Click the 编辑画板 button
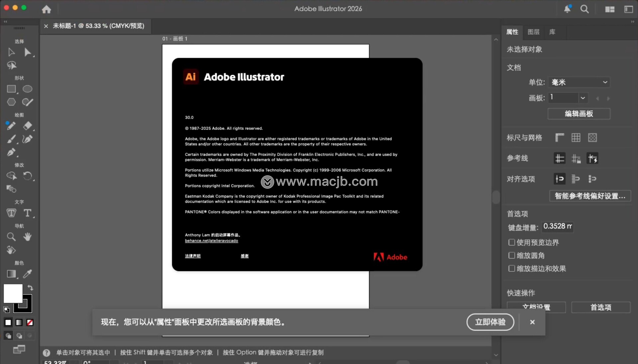 [579, 114]
